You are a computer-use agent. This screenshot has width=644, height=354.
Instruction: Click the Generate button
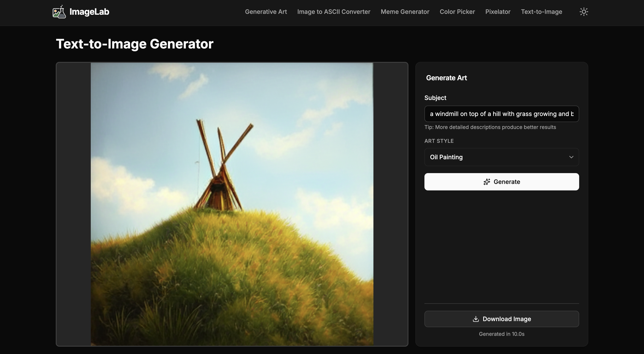click(501, 182)
